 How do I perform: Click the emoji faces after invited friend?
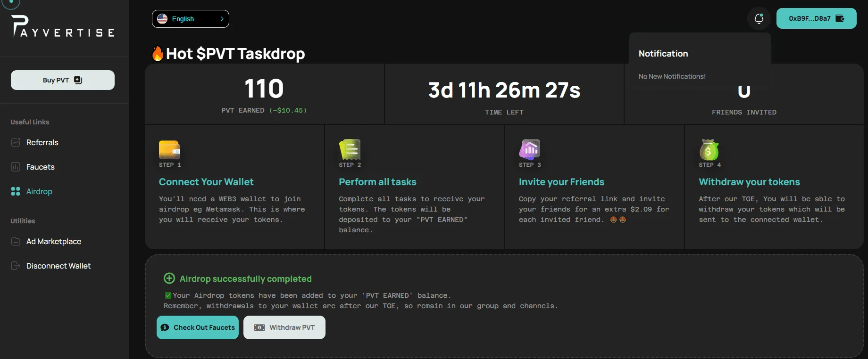pyautogui.click(x=618, y=220)
